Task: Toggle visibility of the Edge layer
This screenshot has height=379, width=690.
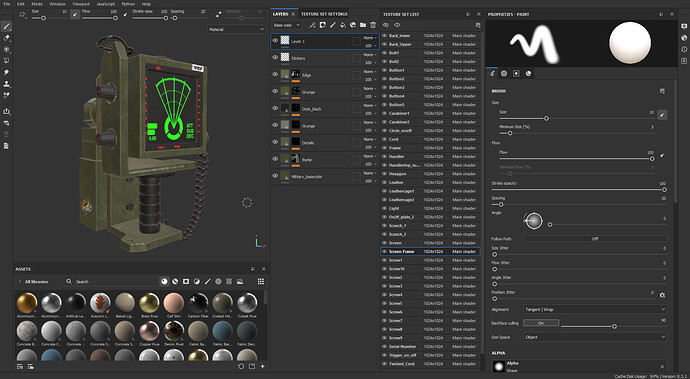Action: [x=275, y=74]
